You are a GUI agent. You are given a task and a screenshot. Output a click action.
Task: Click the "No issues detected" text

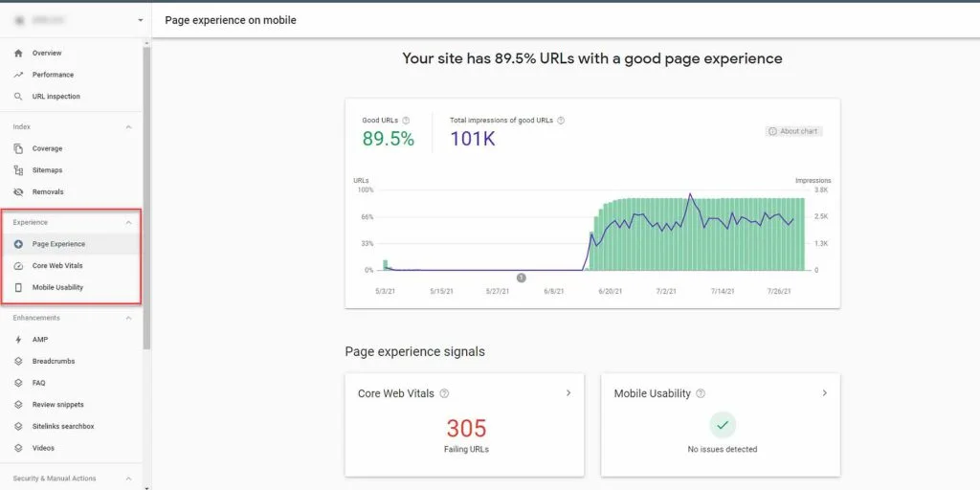pyautogui.click(x=723, y=450)
